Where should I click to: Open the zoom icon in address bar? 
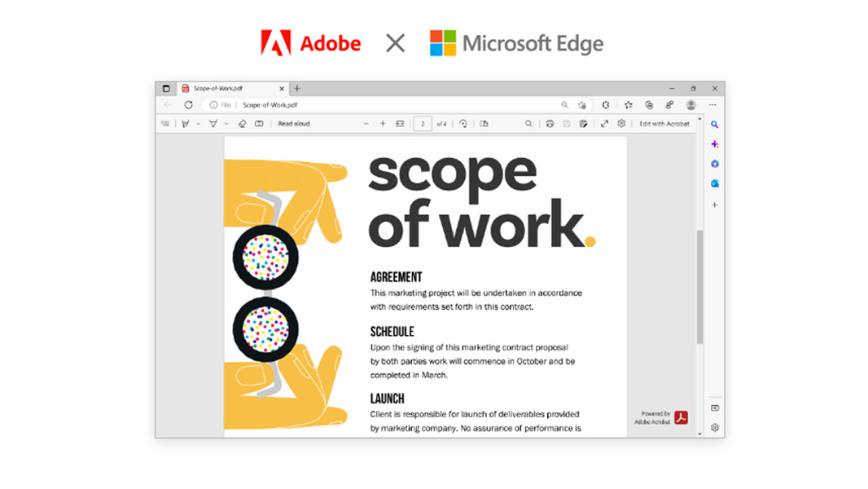coord(564,104)
